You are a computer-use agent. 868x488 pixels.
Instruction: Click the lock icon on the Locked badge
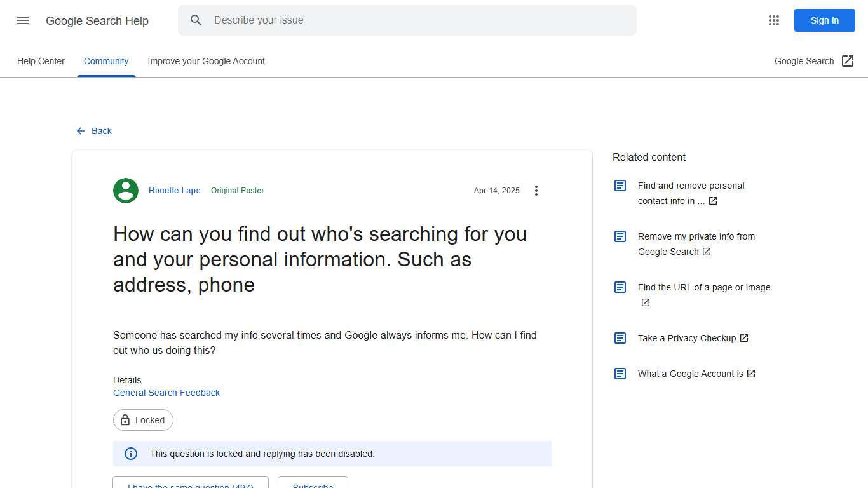125,419
